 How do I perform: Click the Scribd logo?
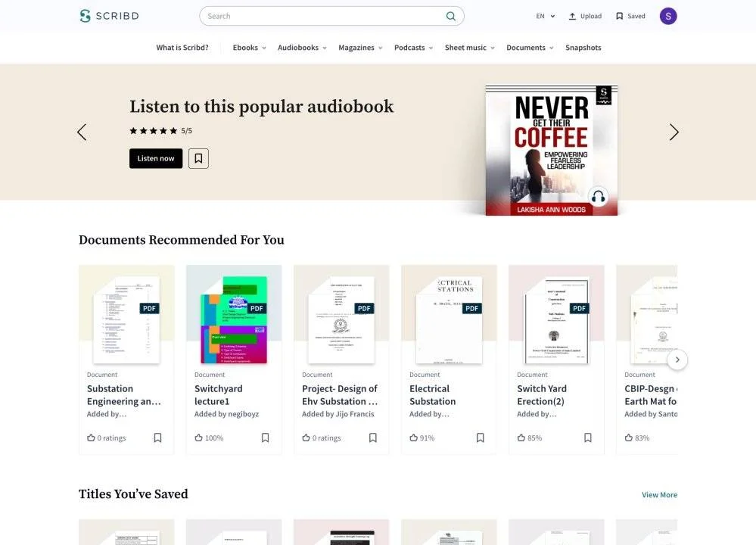click(109, 16)
